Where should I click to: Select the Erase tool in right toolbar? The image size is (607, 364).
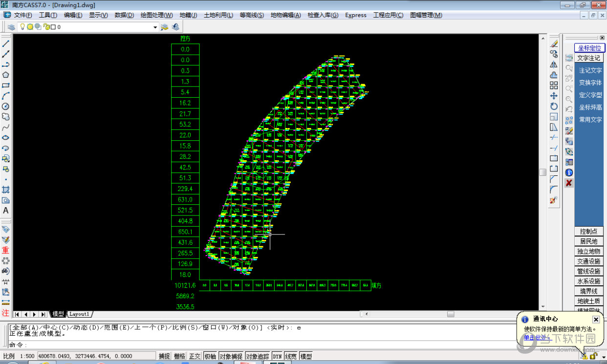click(554, 43)
